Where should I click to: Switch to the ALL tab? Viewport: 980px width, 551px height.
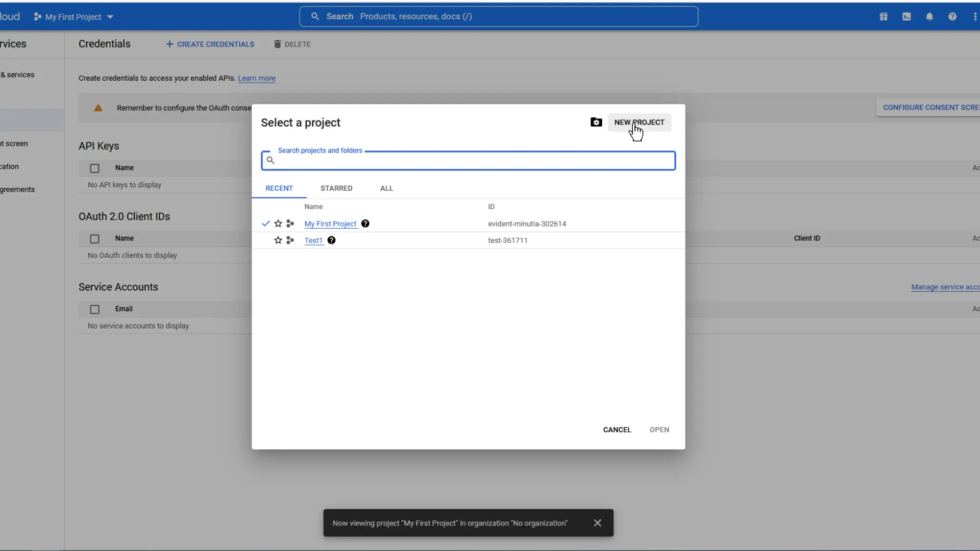[386, 188]
